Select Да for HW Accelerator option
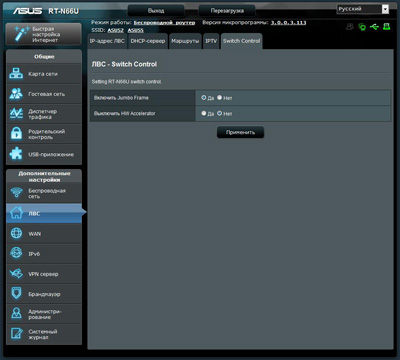This screenshot has width=400, height=360. click(204, 113)
